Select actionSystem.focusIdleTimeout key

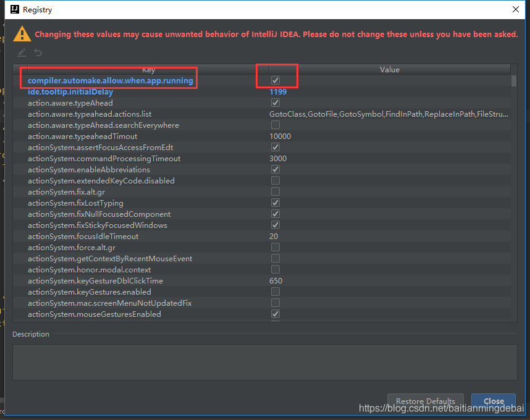pos(83,237)
